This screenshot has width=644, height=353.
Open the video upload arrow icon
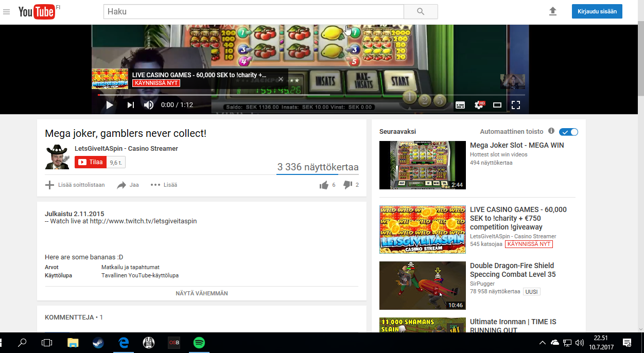553,11
